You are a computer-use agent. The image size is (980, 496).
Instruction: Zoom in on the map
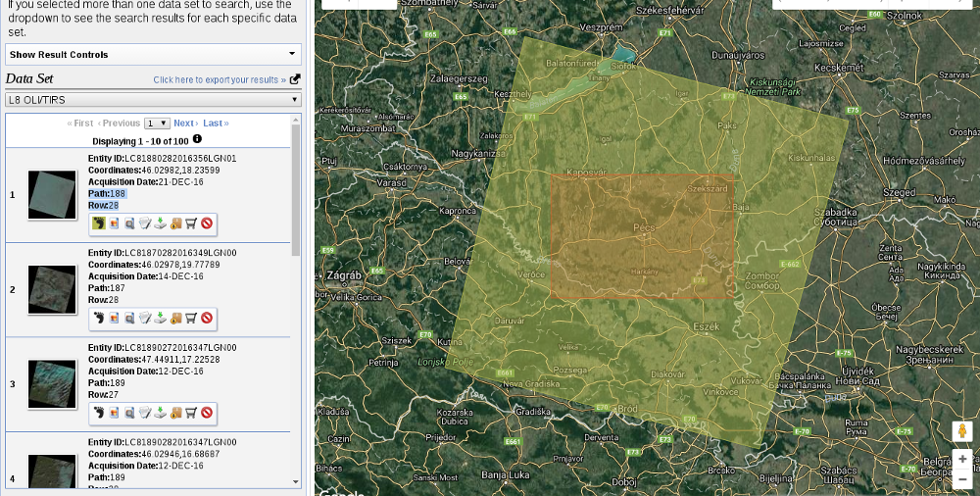click(x=962, y=459)
